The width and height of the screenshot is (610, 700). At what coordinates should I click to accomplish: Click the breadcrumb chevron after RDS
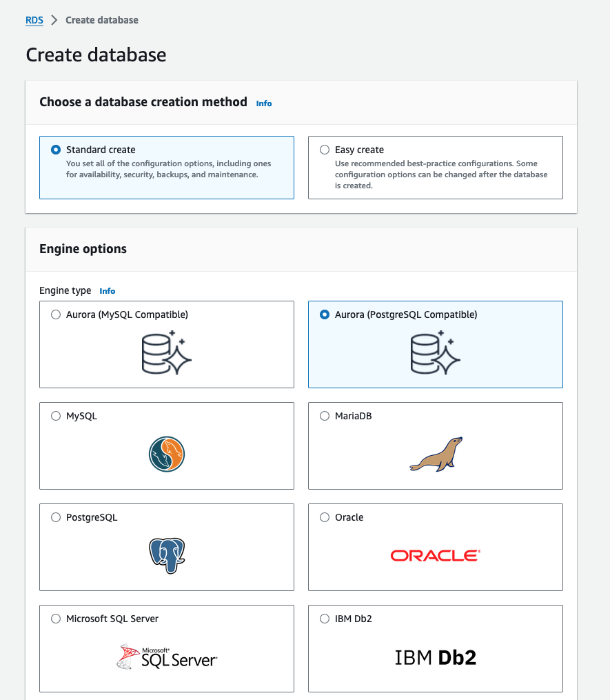(54, 20)
